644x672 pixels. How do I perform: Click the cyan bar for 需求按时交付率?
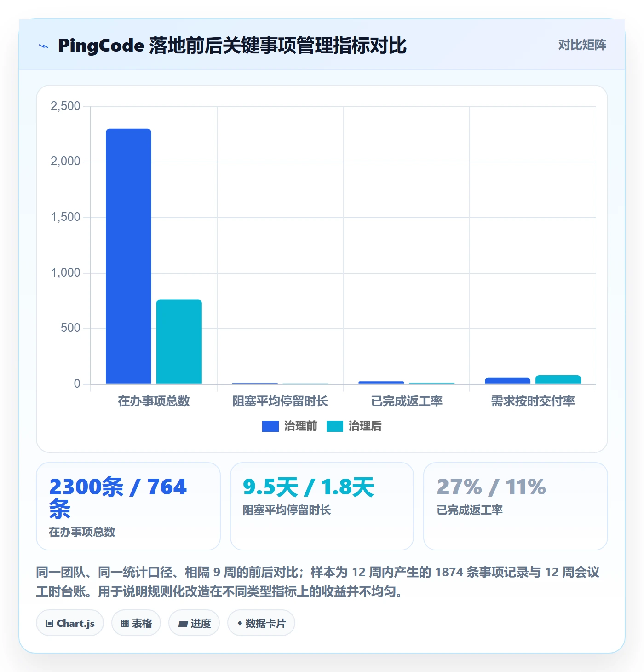click(558, 380)
